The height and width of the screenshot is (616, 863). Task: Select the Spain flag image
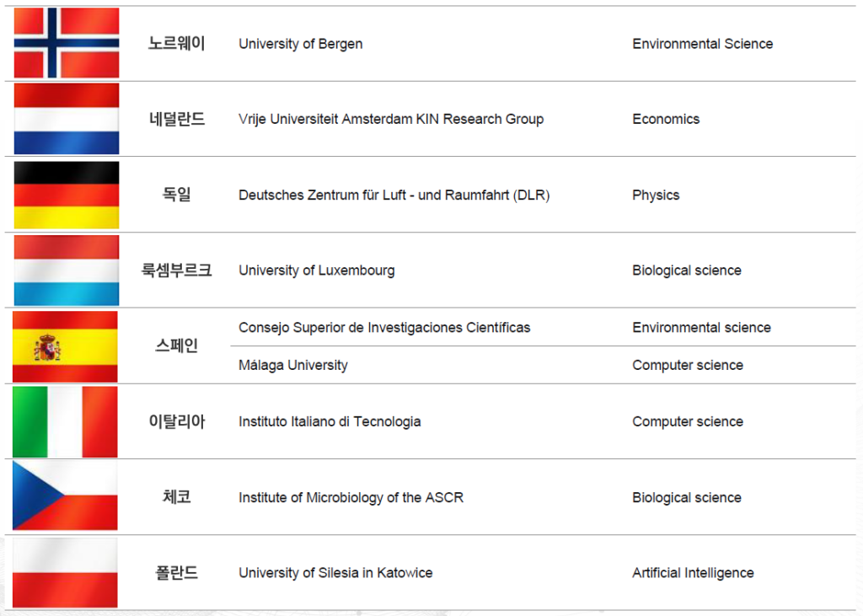point(65,346)
